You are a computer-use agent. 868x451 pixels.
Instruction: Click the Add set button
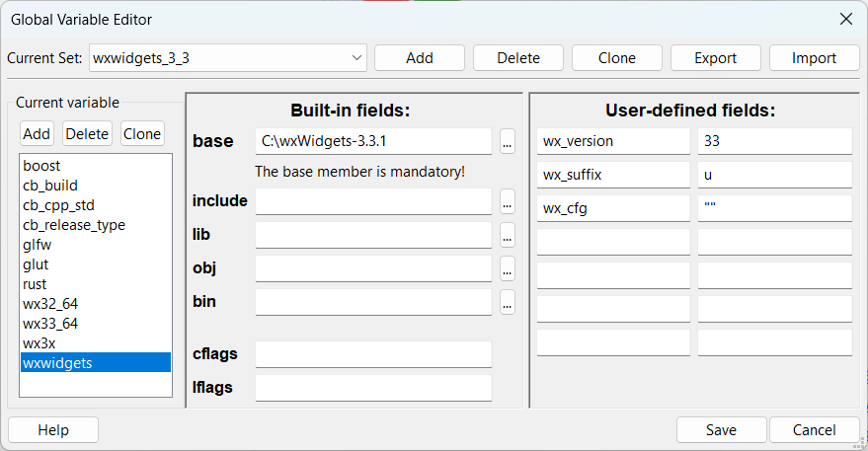tap(420, 58)
